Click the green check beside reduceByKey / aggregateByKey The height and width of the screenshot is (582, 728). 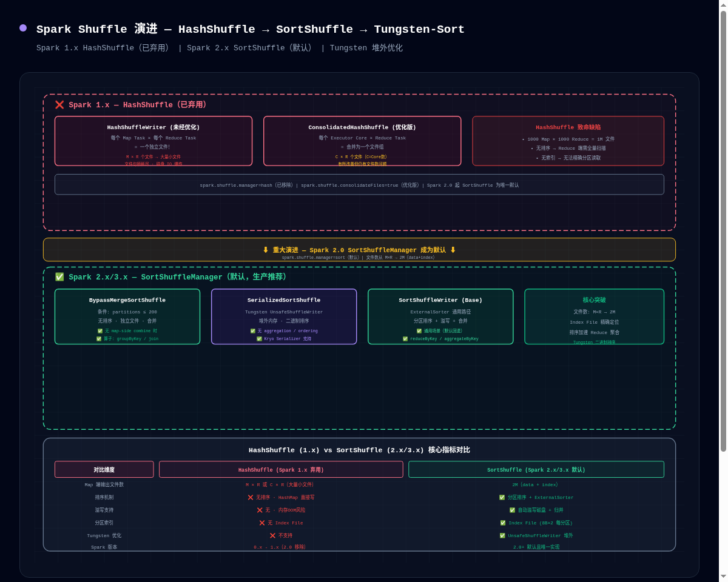[405, 339]
